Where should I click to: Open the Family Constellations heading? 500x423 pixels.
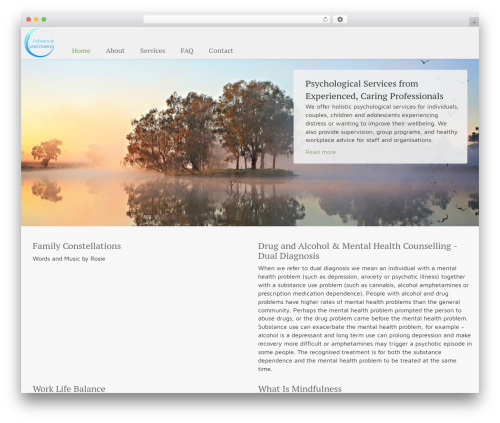[77, 246]
